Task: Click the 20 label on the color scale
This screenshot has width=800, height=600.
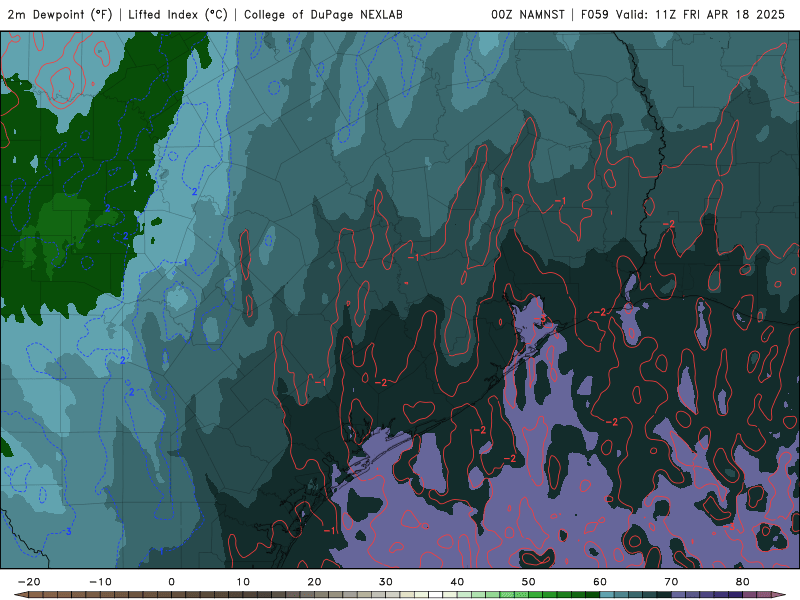Action: pos(314,582)
